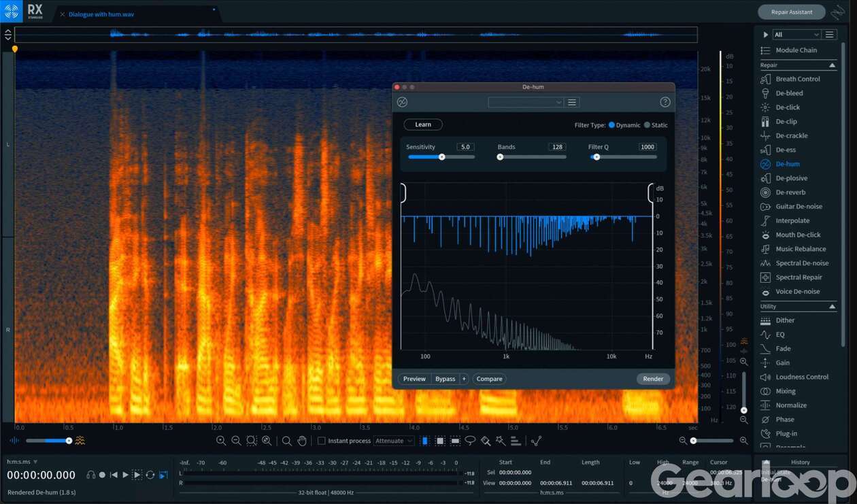Open the Attenuate mode dropdown
This screenshot has height=504, width=857.
(x=394, y=441)
